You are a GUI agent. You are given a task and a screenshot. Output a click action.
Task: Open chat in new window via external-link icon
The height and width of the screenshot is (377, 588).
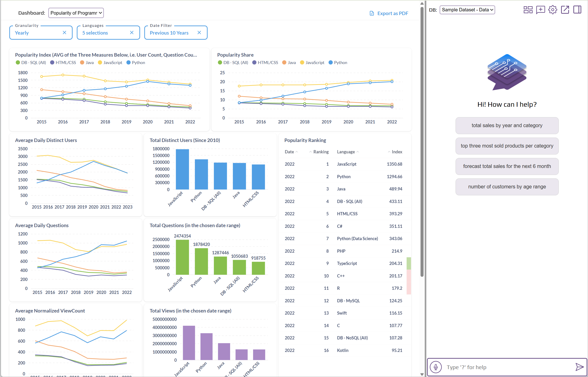[565, 10]
